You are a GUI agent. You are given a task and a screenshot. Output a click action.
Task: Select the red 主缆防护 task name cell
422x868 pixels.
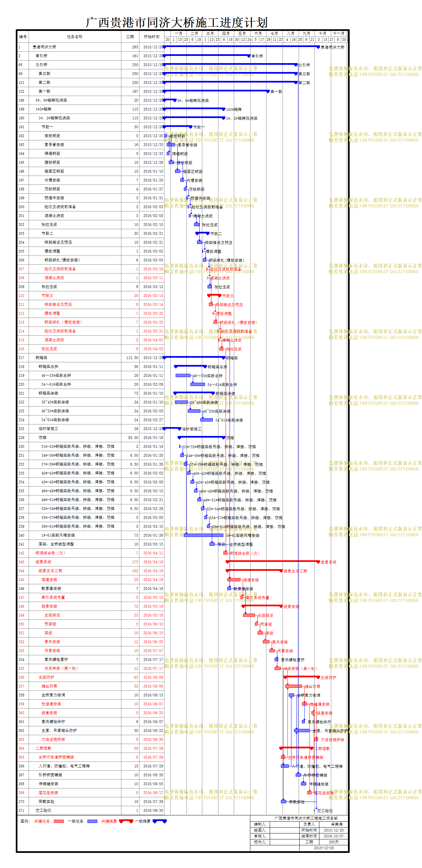[46, 677]
